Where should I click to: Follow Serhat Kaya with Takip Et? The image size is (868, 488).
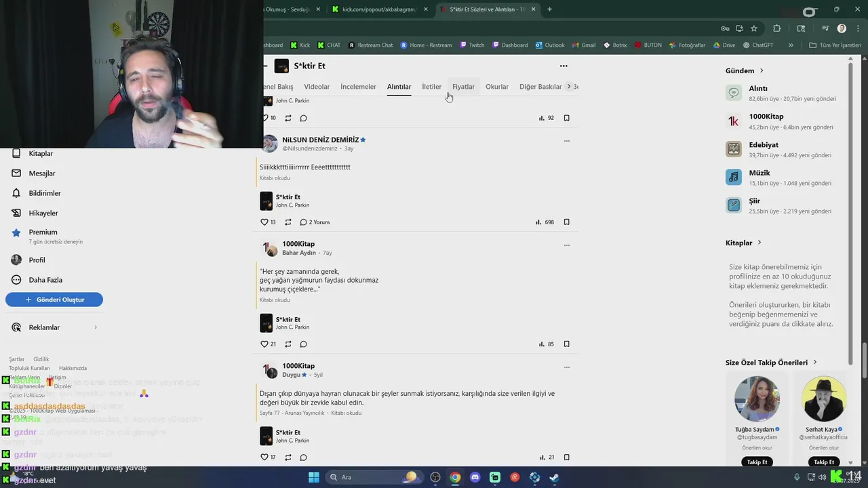tap(824, 462)
